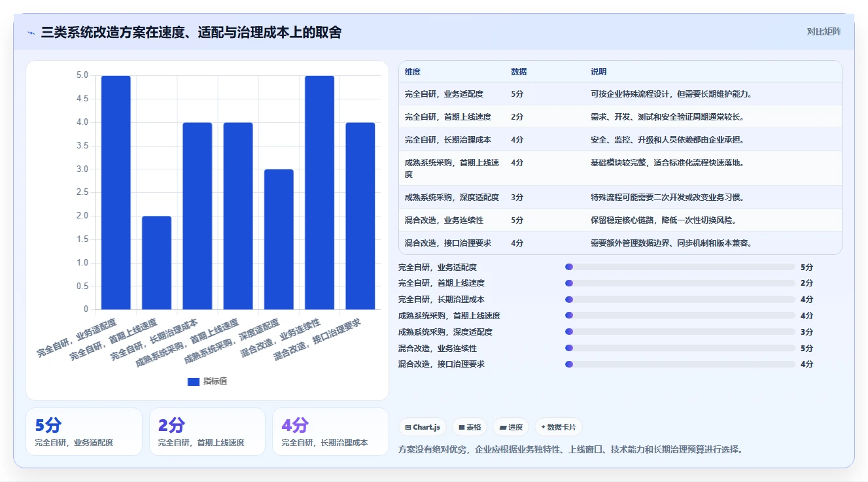Click table cell 完全自研，业务适配度
868x482 pixels.
click(444, 94)
